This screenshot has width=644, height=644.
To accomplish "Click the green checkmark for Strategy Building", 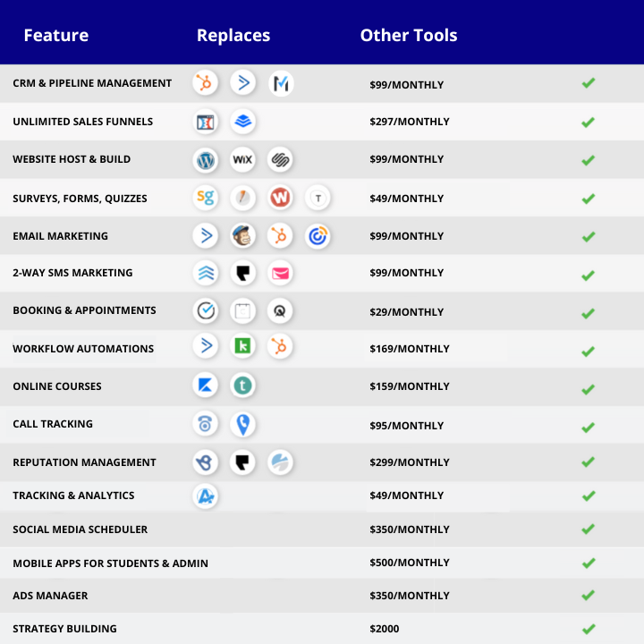I will click(589, 629).
